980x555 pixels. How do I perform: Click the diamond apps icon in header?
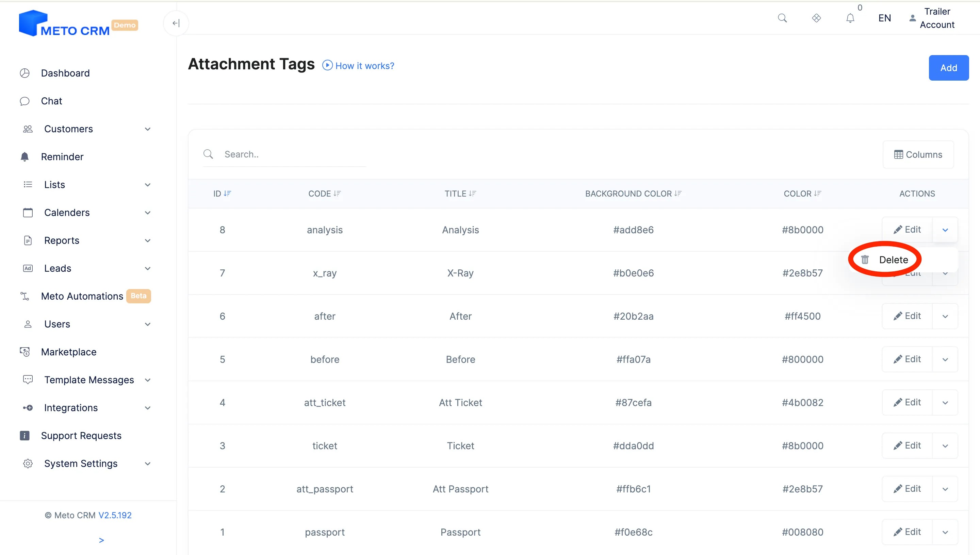pos(816,18)
